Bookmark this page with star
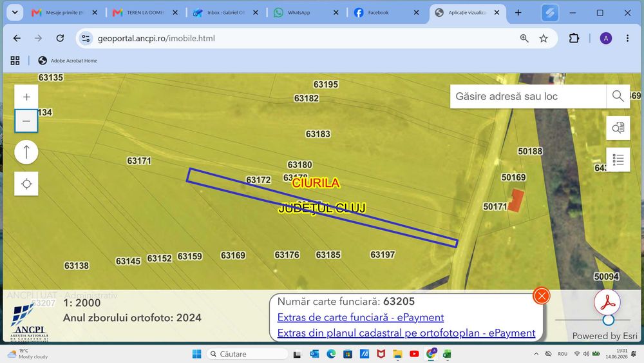The image size is (644, 363). pos(544,38)
